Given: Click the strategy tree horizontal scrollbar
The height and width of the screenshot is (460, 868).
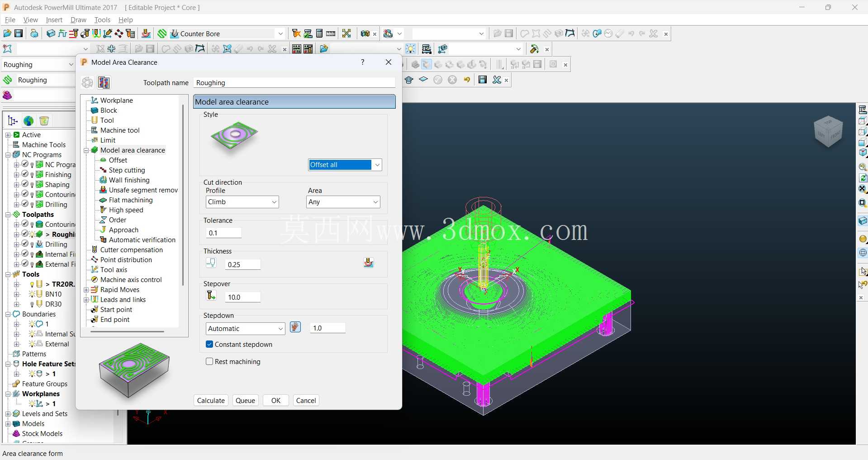Looking at the screenshot, I should coord(127,331).
